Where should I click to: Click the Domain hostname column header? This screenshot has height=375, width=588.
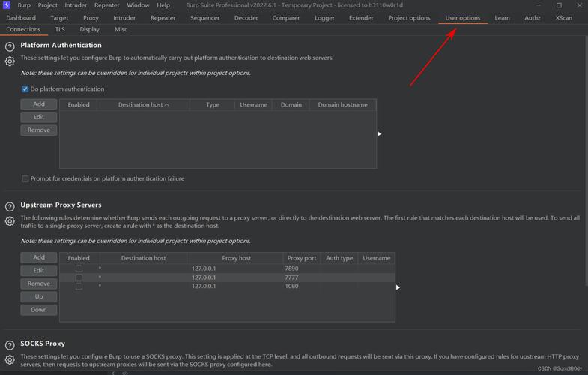coord(343,105)
